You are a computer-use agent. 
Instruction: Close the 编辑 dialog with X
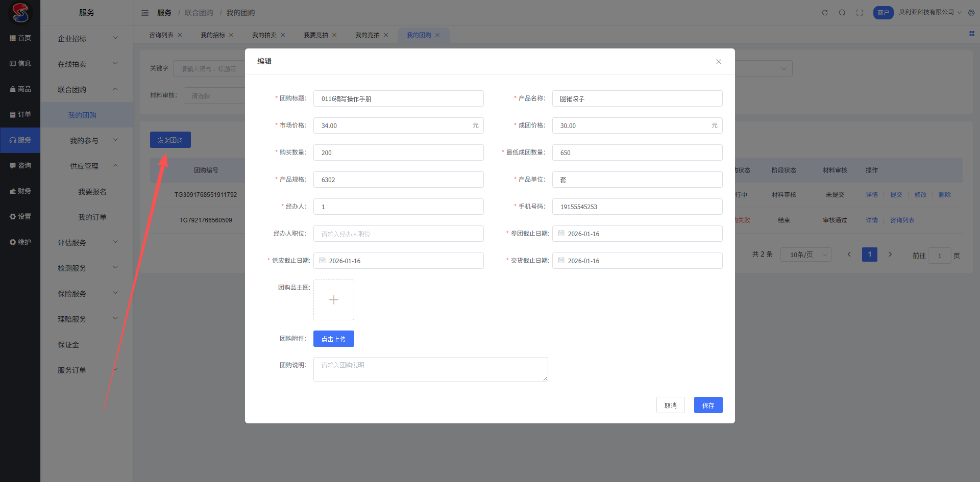tap(718, 62)
